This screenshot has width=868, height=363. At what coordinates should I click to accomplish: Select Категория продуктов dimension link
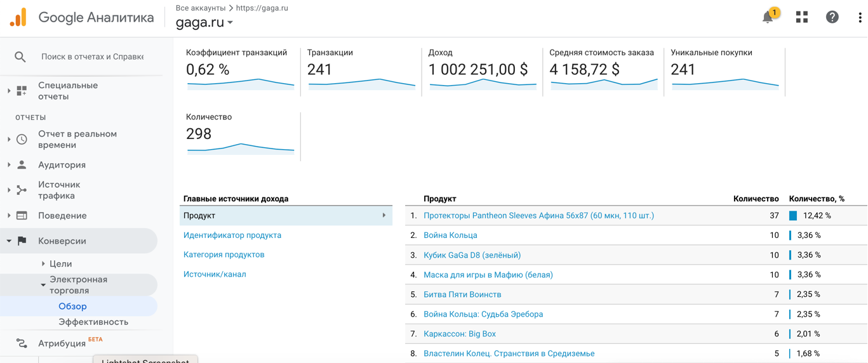[224, 255]
